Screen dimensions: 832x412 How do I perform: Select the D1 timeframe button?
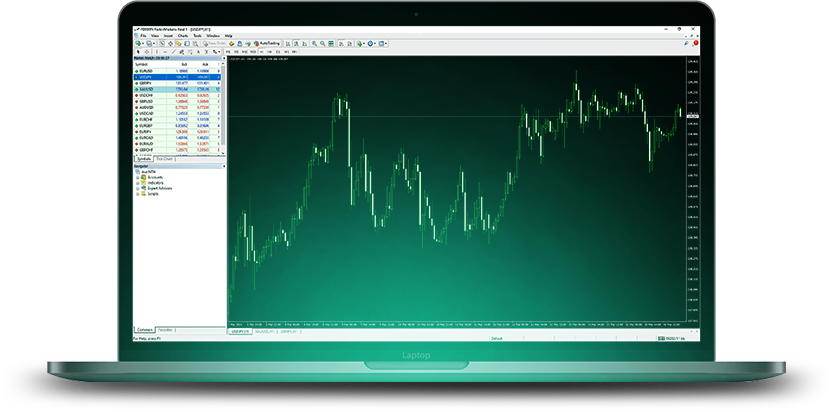pyautogui.click(x=278, y=52)
